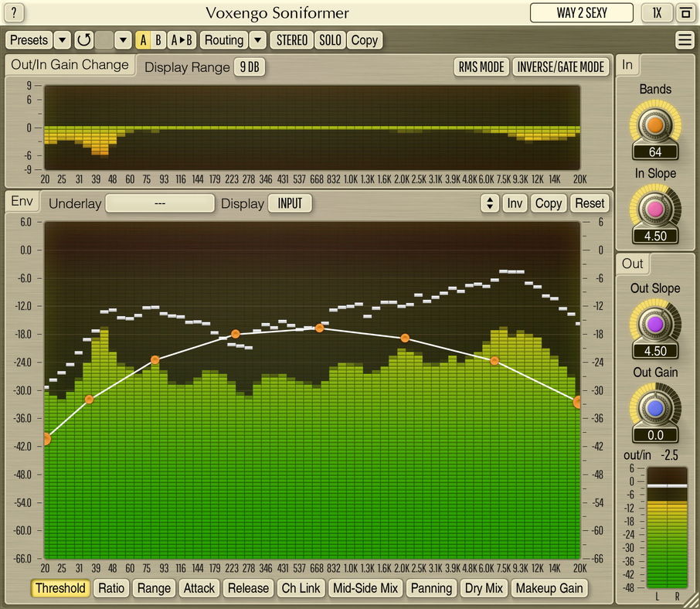Open the hamburger menu icon top-right
This screenshot has height=609, width=700.
tap(685, 39)
